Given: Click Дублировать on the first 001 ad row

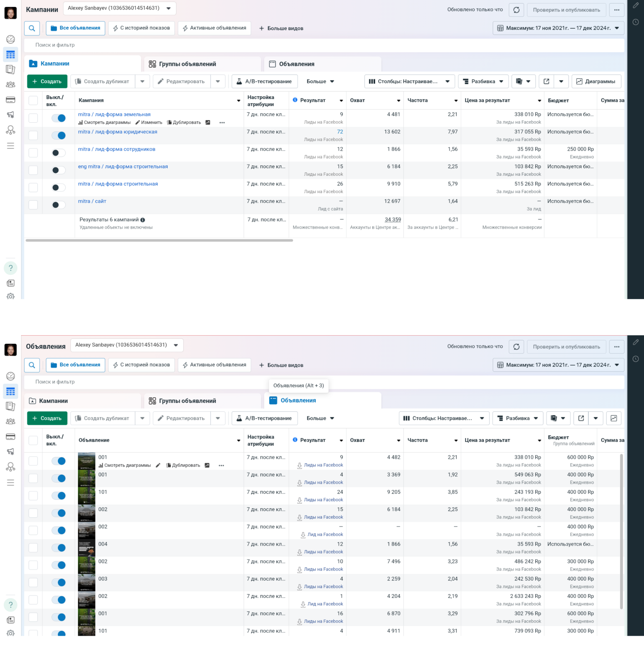Looking at the screenshot, I should point(183,466).
